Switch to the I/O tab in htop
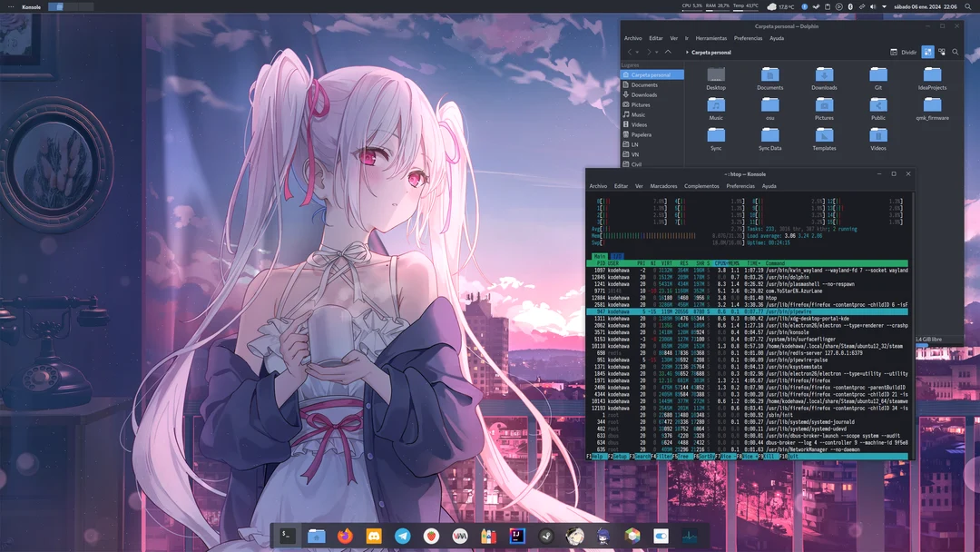This screenshot has width=980, height=552. tap(617, 257)
